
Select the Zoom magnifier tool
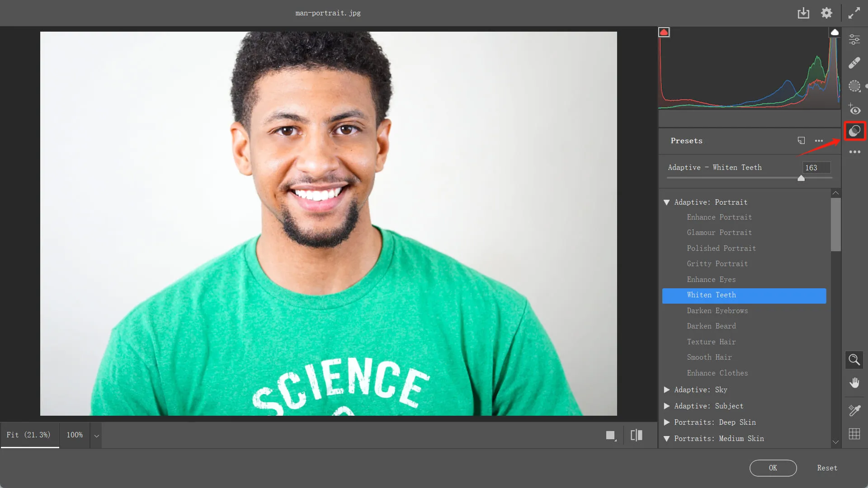coord(854,360)
